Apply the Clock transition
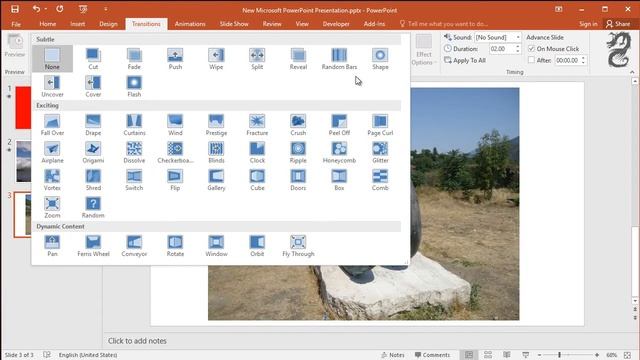 pos(257,152)
